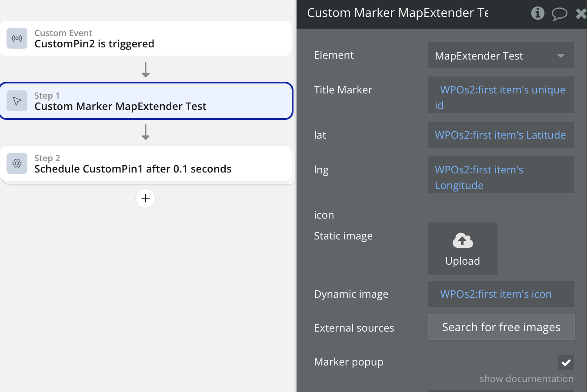The width and height of the screenshot is (587, 392).
Task: Toggle the Marker popup checkbox
Action: [566, 362]
